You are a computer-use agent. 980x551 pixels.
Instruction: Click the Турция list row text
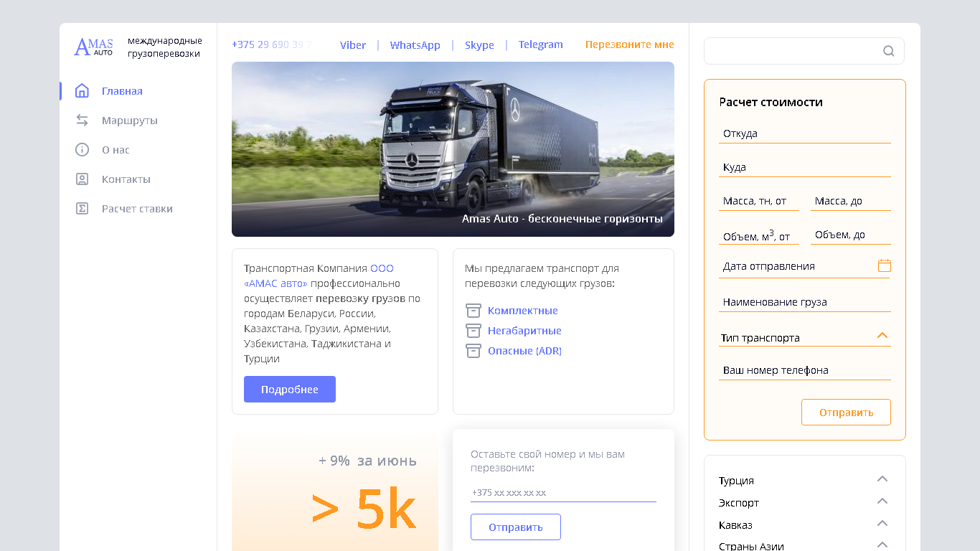[736, 481]
